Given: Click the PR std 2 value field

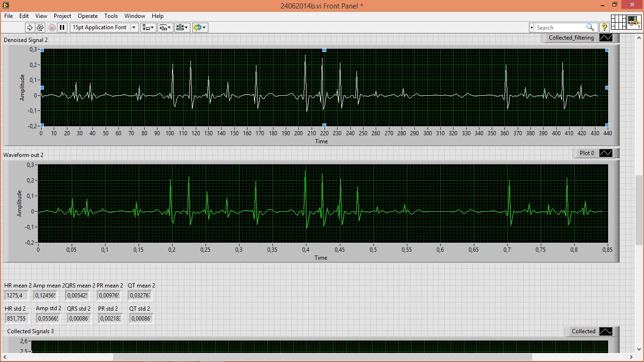Looking at the screenshot, I should tap(110, 319).
